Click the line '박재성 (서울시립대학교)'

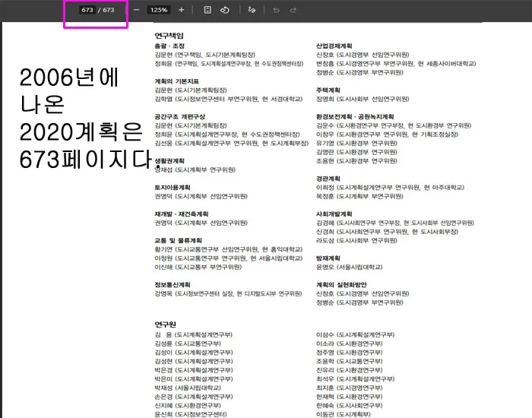[x=188, y=388]
